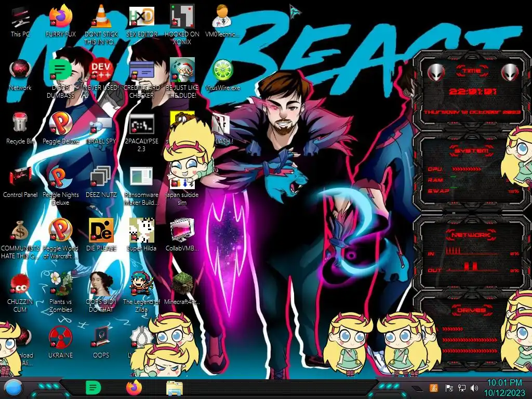The image size is (532, 399).
Task: Open the Peggle World of Warcraft shortcut
Action: [x=61, y=239]
